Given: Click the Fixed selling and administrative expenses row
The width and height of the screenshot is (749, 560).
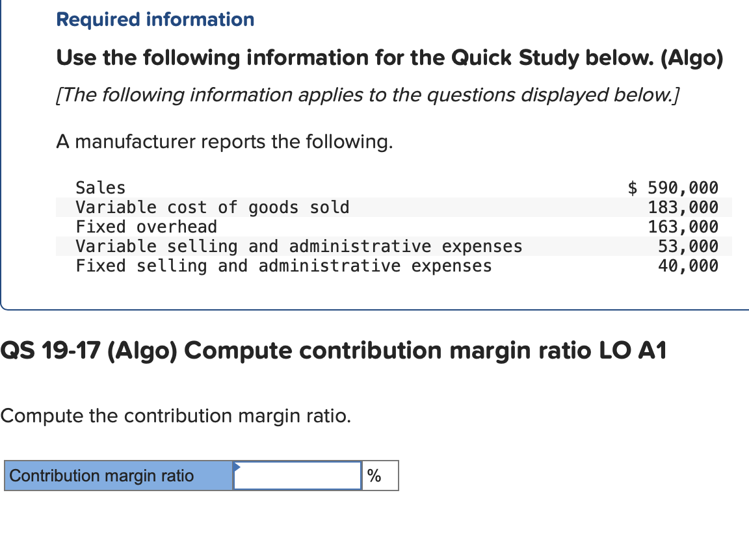Looking at the screenshot, I should (x=283, y=266).
